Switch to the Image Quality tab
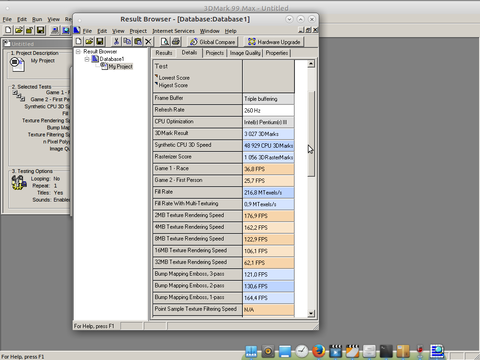480x360 pixels. [245, 53]
